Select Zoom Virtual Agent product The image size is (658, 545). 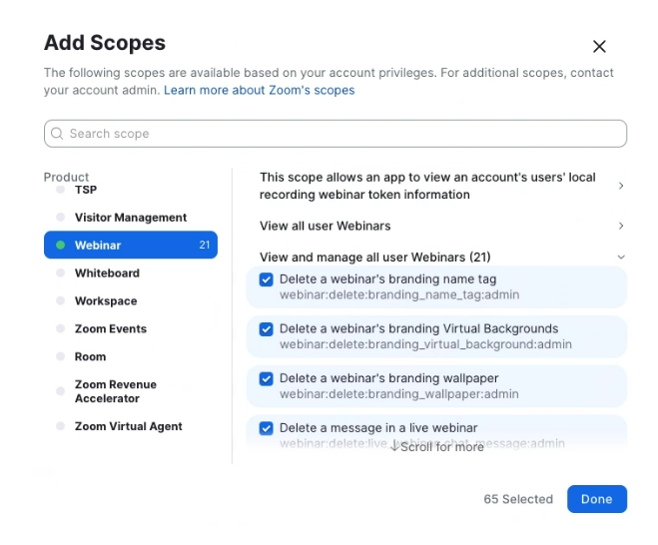click(x=131, y=426)
